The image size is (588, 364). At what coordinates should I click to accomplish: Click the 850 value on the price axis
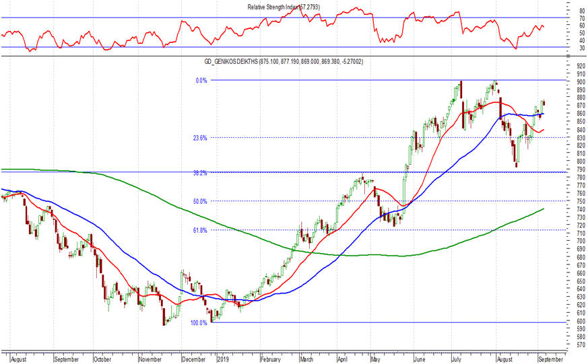(x=581, y=122)
